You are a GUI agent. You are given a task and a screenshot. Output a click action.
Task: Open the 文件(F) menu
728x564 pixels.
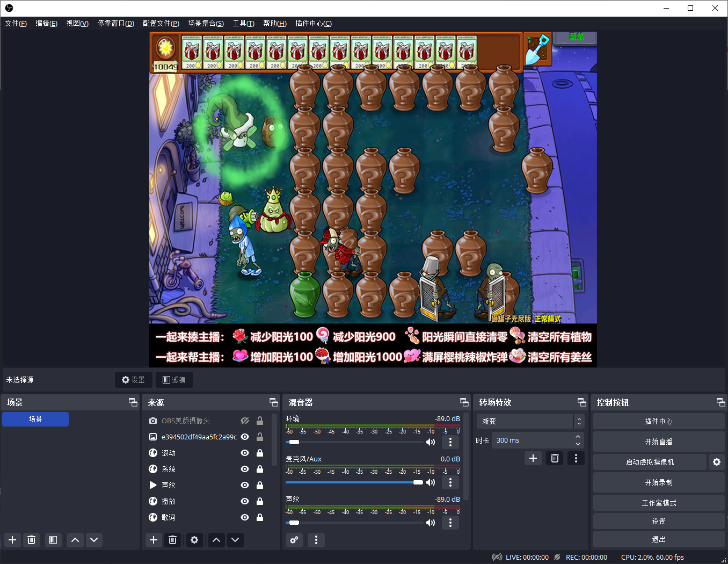coord(16,23)
